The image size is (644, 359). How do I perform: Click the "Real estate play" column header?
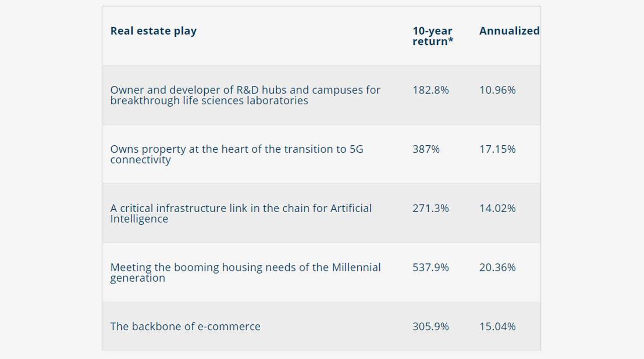[153, 31]
